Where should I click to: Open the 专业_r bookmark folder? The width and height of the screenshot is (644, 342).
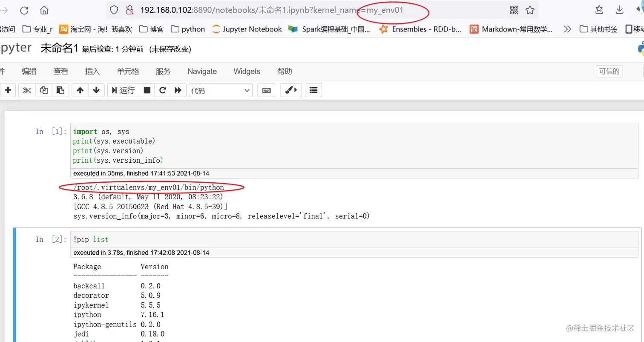point(37,29)
